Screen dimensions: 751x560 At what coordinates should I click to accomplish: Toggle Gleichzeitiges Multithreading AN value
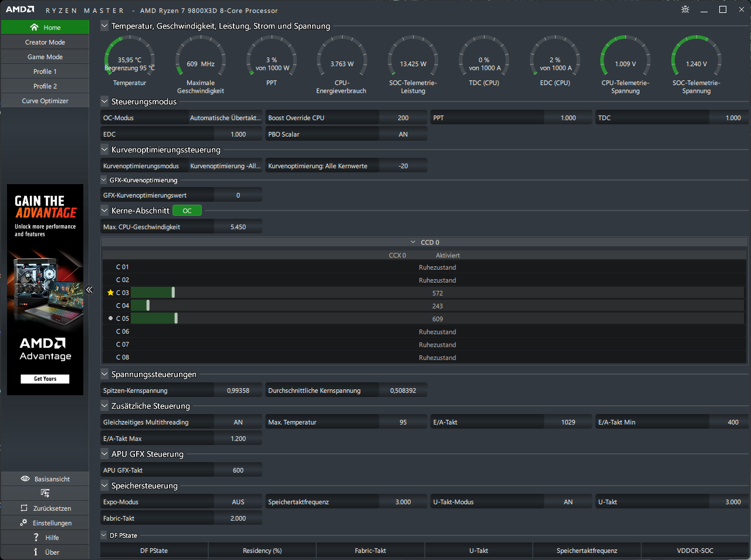(x=238, y=422)
